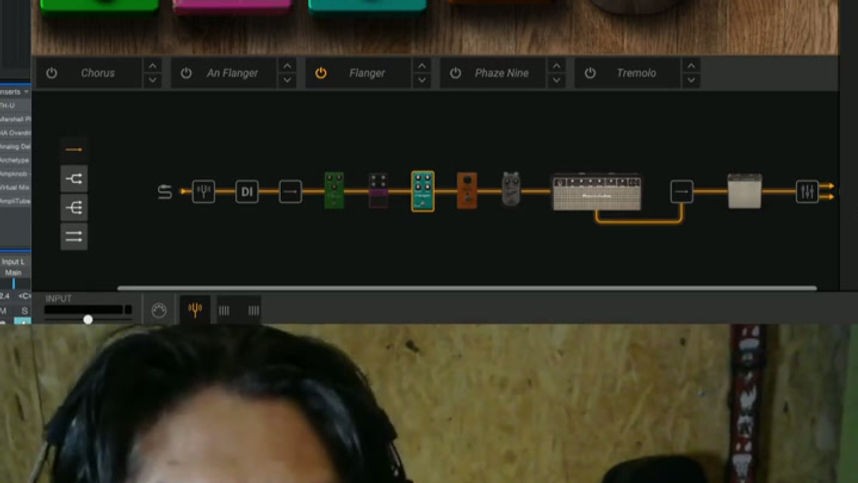Click the An Flanger up arrow
This screenshot has height=483, width=858.
coord(287,66)
